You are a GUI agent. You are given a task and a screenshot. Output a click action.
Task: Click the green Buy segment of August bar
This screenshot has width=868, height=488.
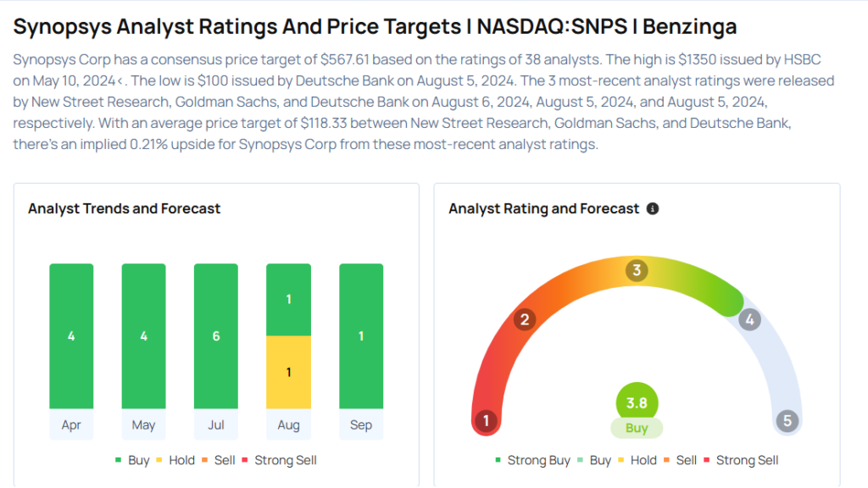click(288, 299)
